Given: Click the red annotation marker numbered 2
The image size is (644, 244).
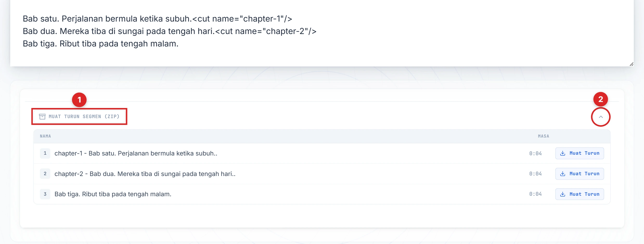Looking at the screenshot, I should click(x=600, y=99).
